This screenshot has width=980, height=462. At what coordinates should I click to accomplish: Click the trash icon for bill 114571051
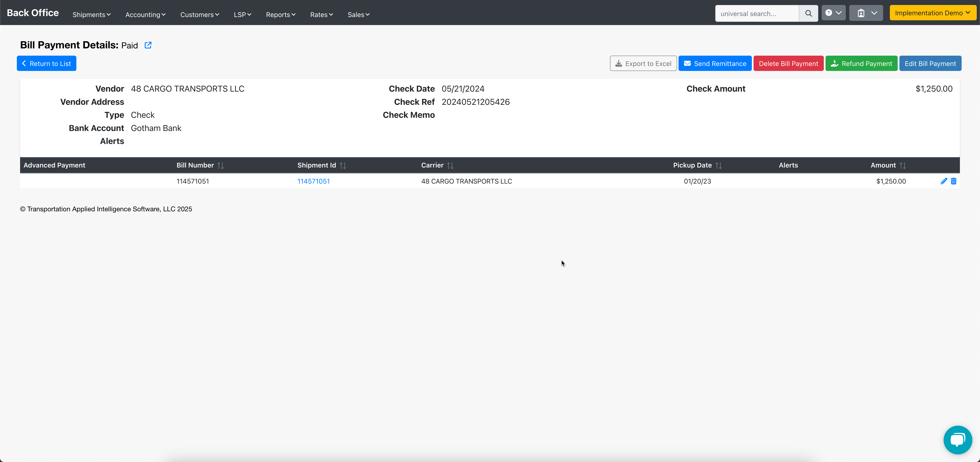pyautogui.click(x=953, y=181)
